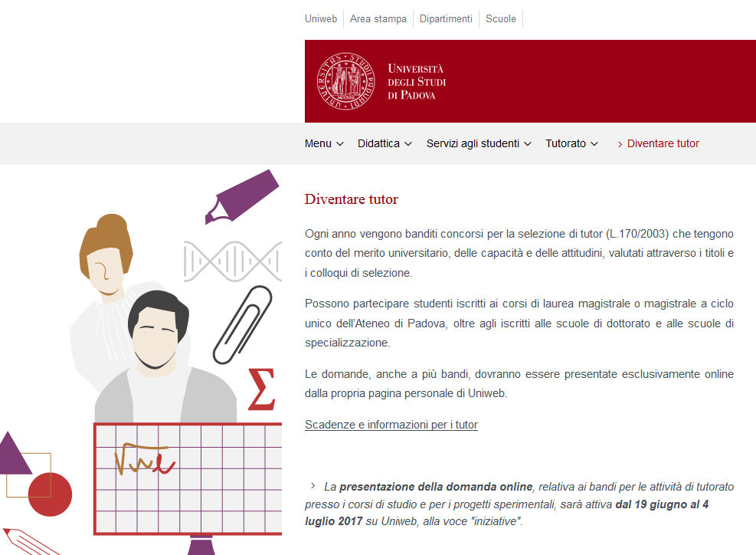The image size is (756, 555).
Task: Open 'Scadenze e informazioni per i tutor' link
Action: coord(391,425)
